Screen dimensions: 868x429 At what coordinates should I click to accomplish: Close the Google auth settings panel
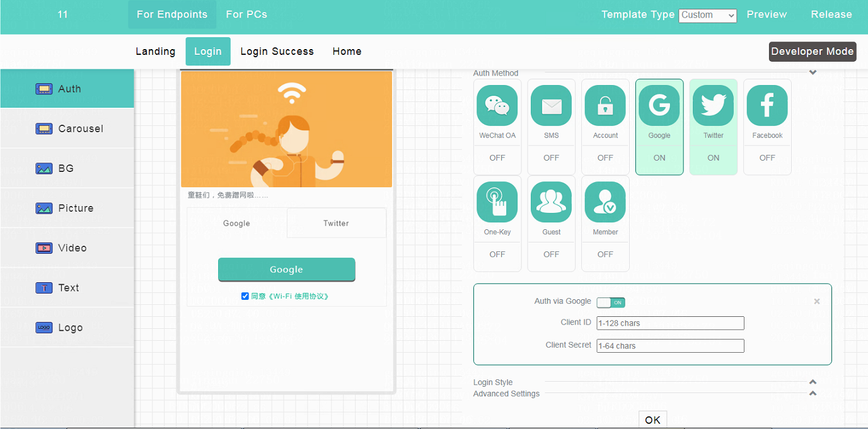[x=817, y=302]
